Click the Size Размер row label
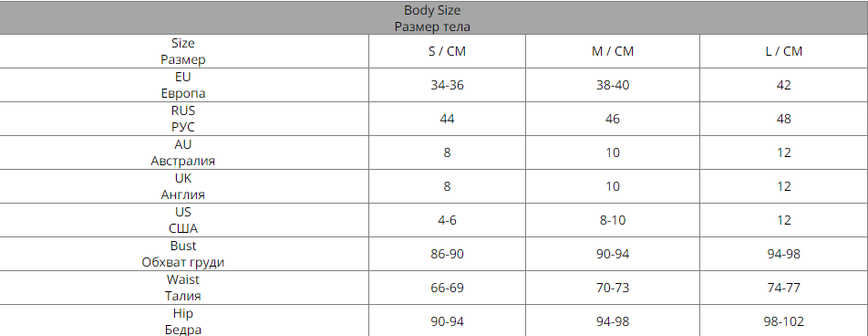 184,51
